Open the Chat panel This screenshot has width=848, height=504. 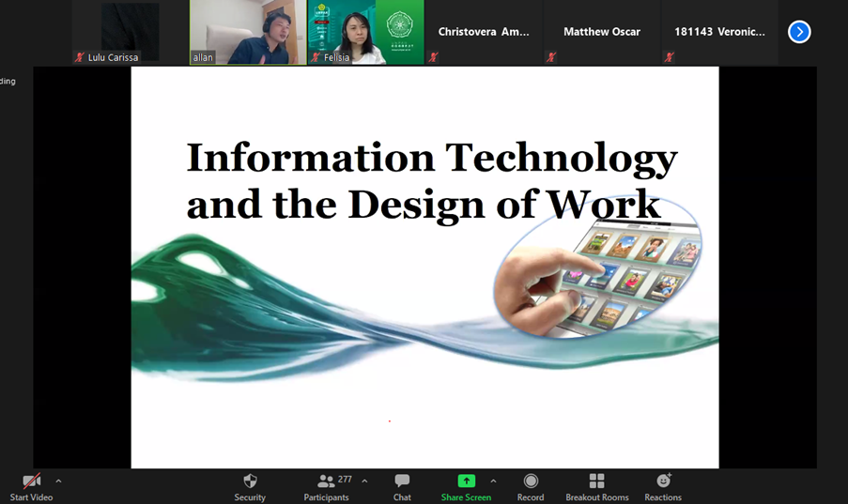[x=402, y=481]
